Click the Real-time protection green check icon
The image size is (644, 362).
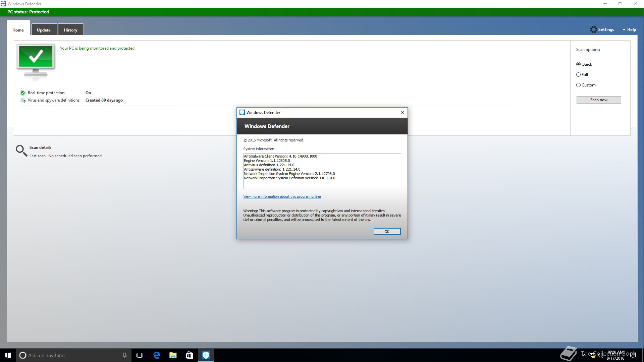[23, 93]
